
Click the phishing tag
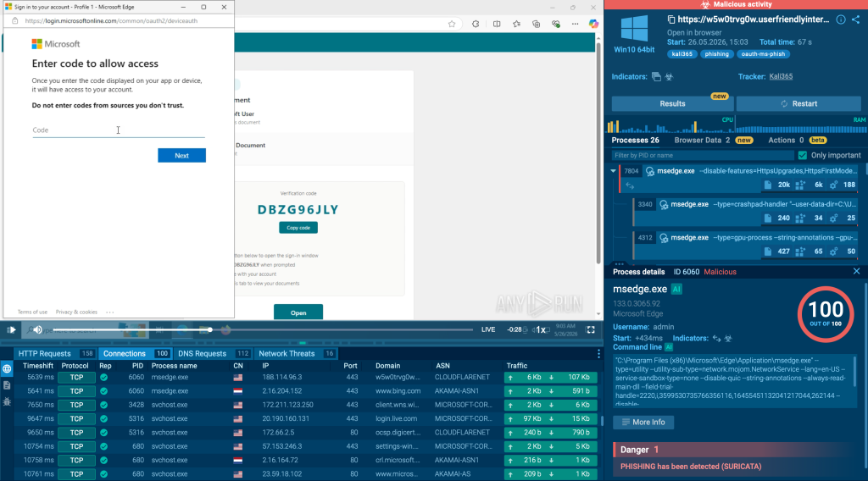tap(717, 54)
